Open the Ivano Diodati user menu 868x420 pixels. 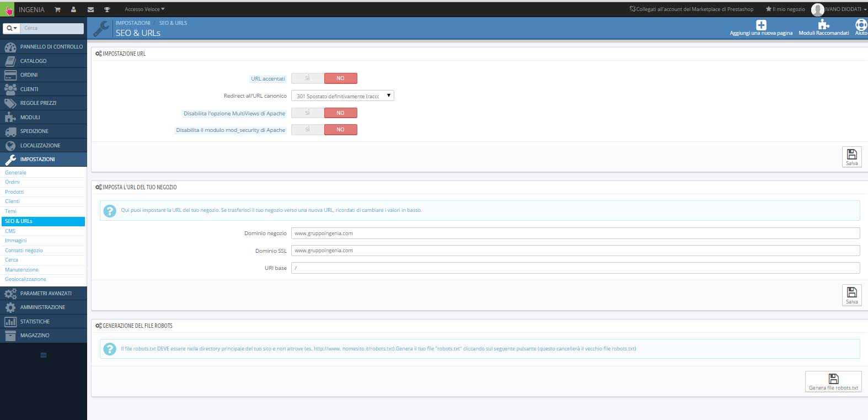[845, 9]
